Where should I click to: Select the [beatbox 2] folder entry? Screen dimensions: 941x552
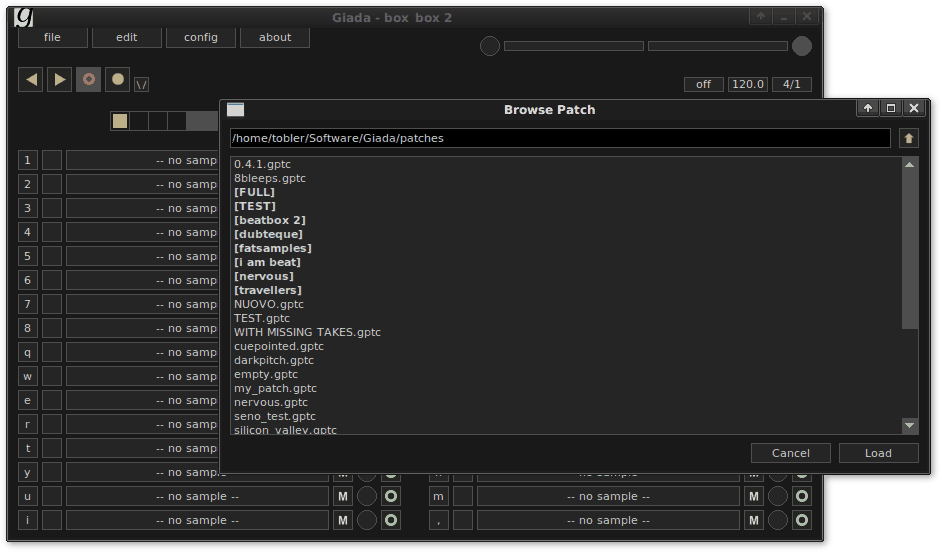(269, 220)
